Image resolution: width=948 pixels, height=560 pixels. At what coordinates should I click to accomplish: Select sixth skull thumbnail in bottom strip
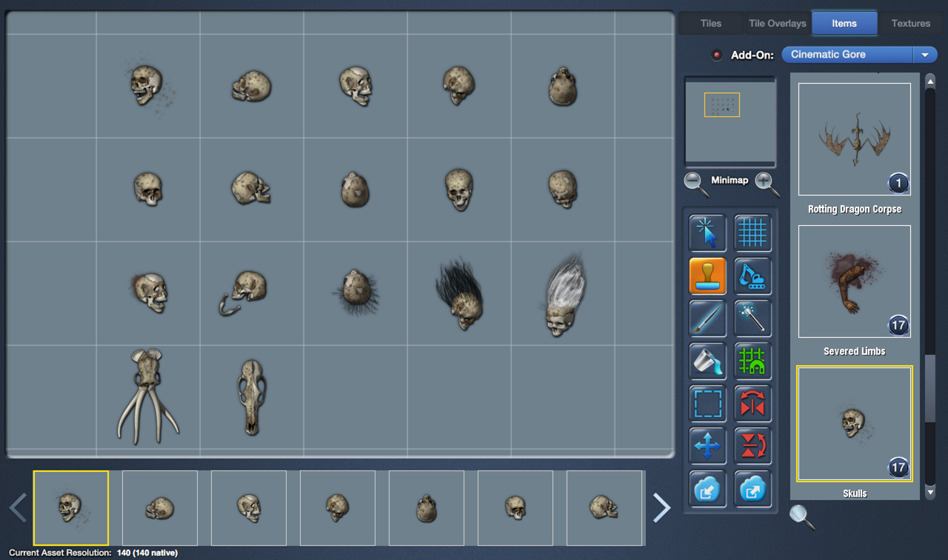(515, 508)
